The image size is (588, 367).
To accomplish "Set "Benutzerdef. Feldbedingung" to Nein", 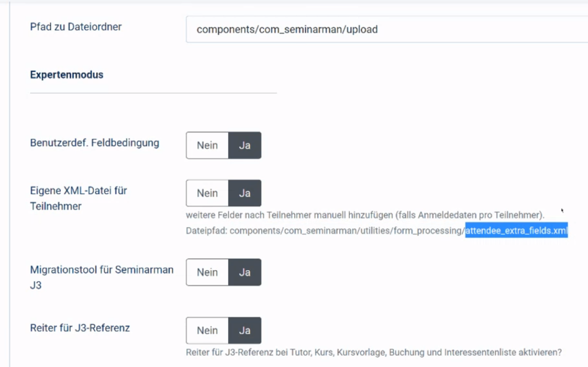I will point(207,145).
